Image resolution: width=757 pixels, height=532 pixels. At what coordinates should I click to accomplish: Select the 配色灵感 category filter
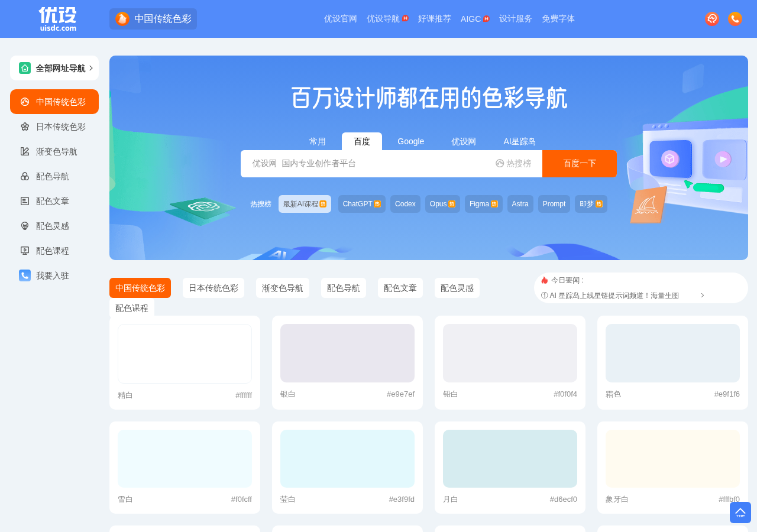click(x=457, y=288)
